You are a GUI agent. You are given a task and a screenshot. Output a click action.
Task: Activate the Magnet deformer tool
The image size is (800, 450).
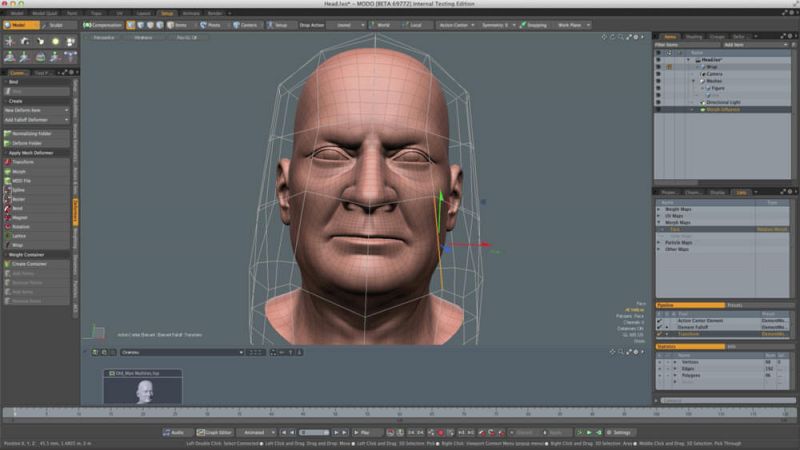pyautogui.click(x=8, y=217)
